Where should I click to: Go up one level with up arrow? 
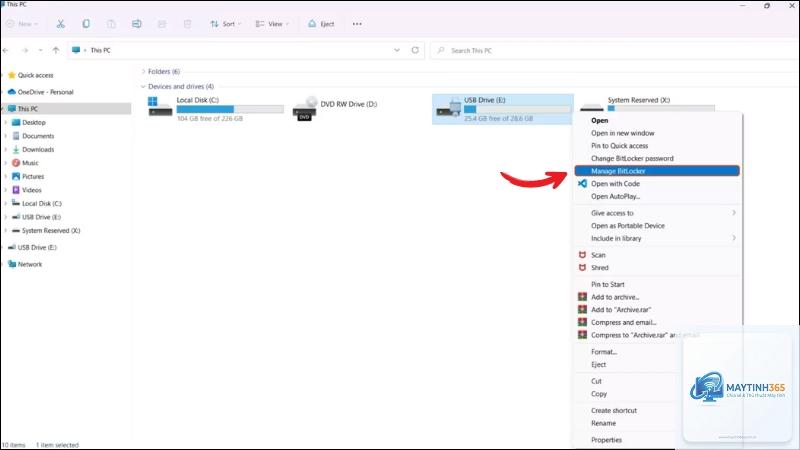(56, 50)
